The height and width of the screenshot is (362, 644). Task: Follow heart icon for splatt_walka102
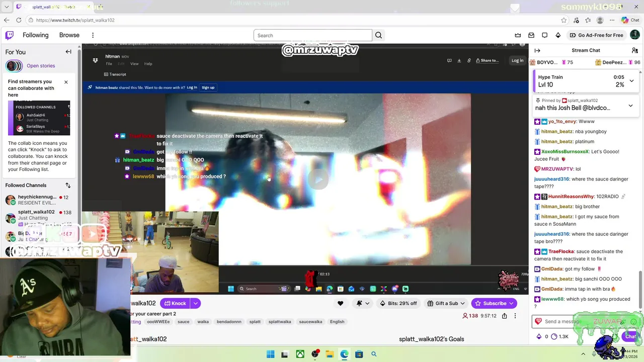point(341,303)
